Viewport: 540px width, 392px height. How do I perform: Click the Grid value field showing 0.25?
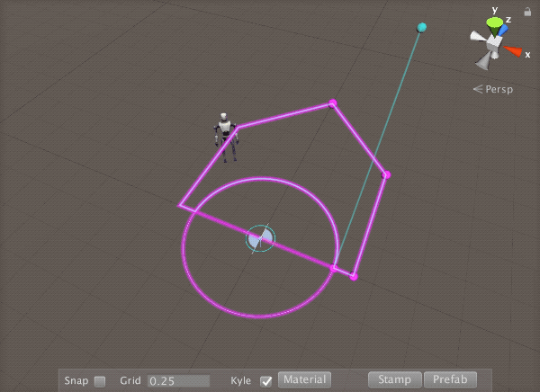tap(178, 381)
